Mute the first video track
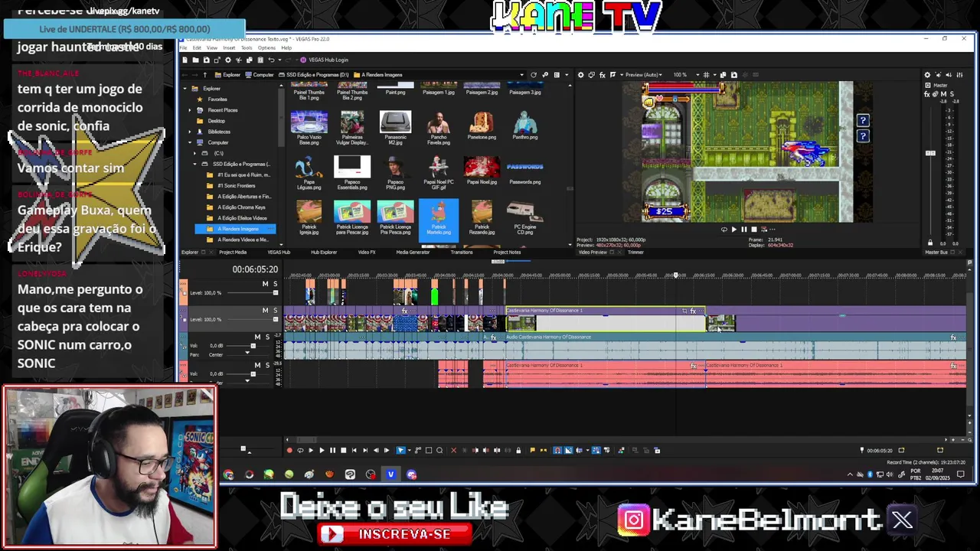980x551 pixels. click(265, 284)
